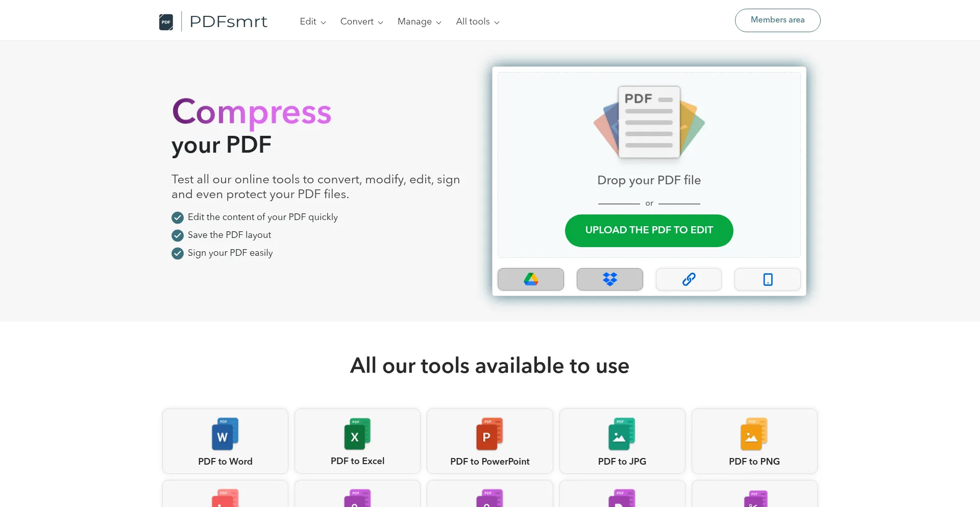Click the UPLOAD THE PDF TO EDIT button
The width and height of the screenshot is (980, 507).
tap(649, 230)
